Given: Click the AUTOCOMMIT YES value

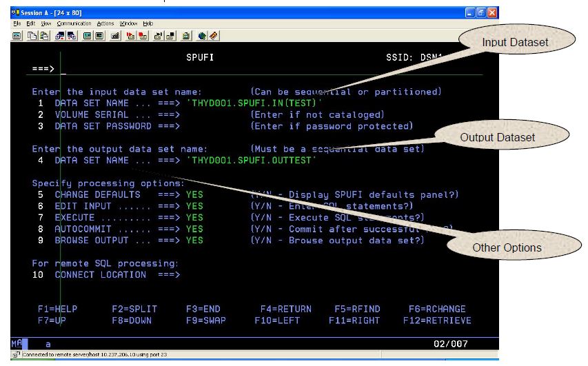Looking at the screenshot, I should pos(194,229).
